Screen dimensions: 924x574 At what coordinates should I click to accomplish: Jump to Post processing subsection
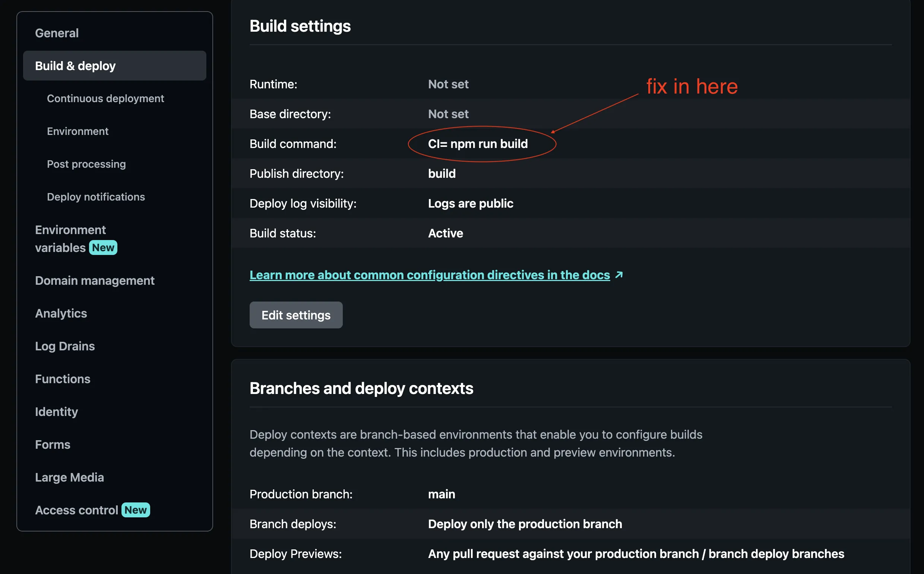[86, 164]
